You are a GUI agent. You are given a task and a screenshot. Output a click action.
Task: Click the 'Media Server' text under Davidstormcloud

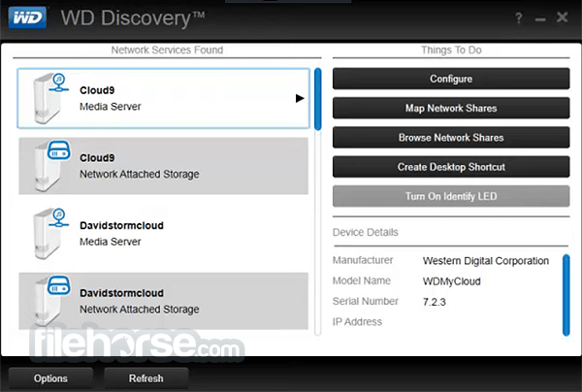click(x=111, y=242)
